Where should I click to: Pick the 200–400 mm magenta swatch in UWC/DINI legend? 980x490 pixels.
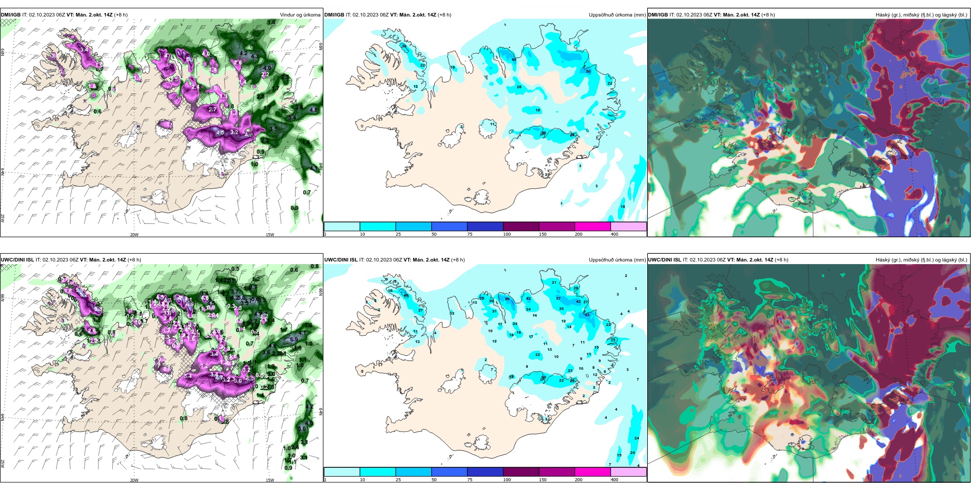(593, 471)
